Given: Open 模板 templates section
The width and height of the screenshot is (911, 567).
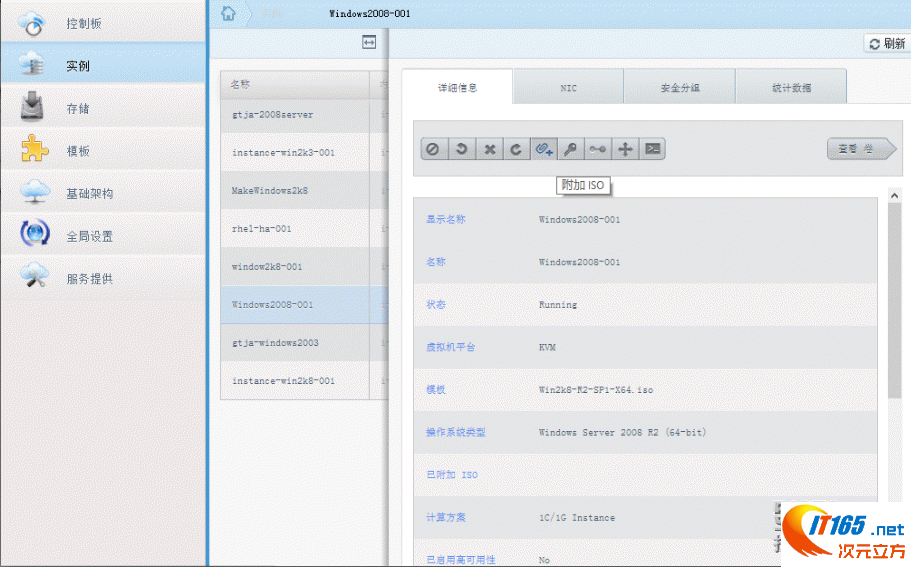Looking at the screenshot, I should click(103, 151).
